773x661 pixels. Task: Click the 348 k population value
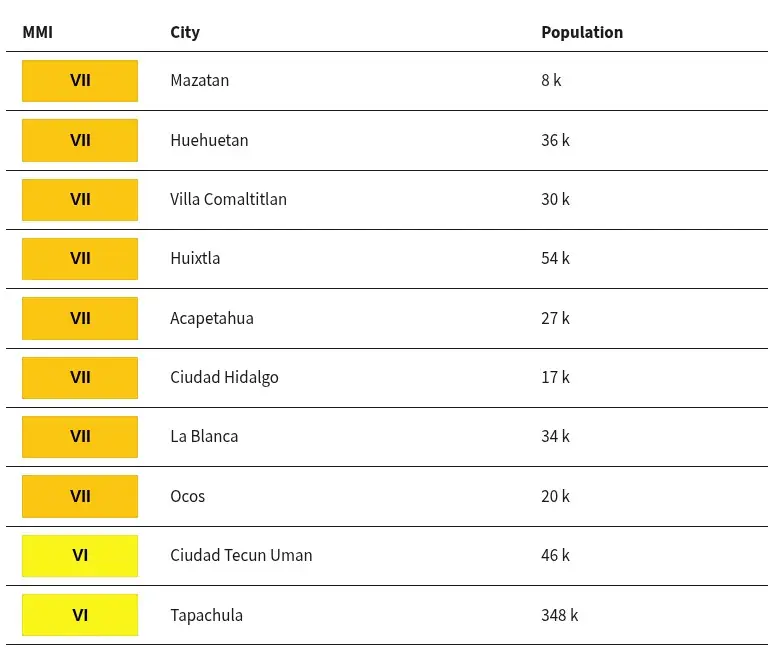tap(560, 615)
